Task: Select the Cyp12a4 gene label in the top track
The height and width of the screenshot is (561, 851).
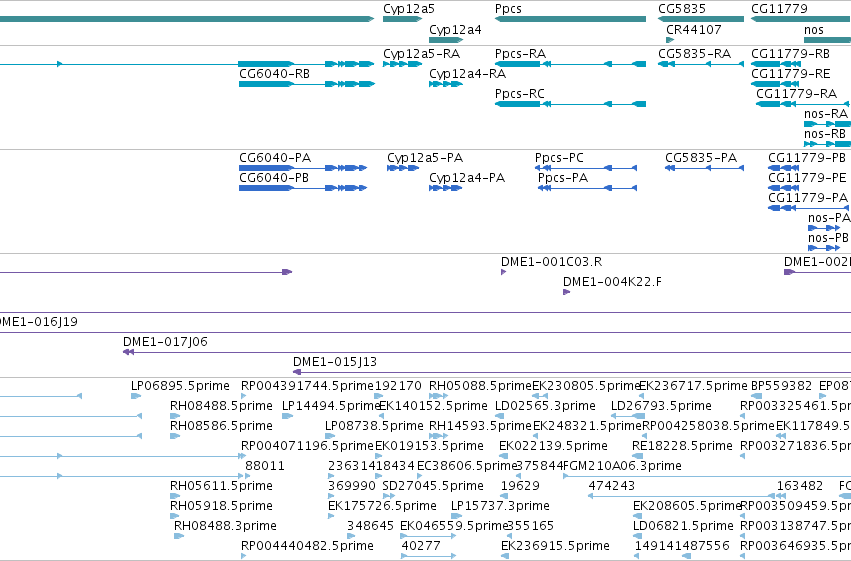Action: [x=455, y=30]
